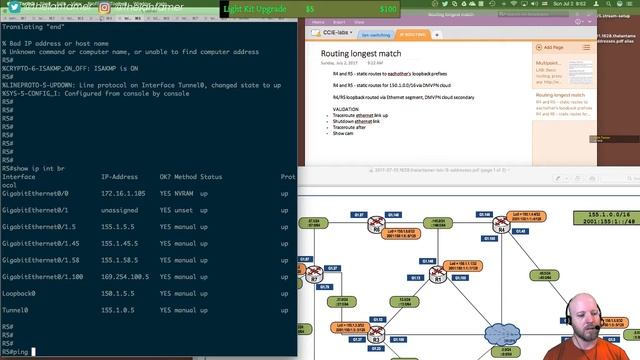640x360 pixels.
Task: Click Add Page in OneNote
Action: coord(550,47)
